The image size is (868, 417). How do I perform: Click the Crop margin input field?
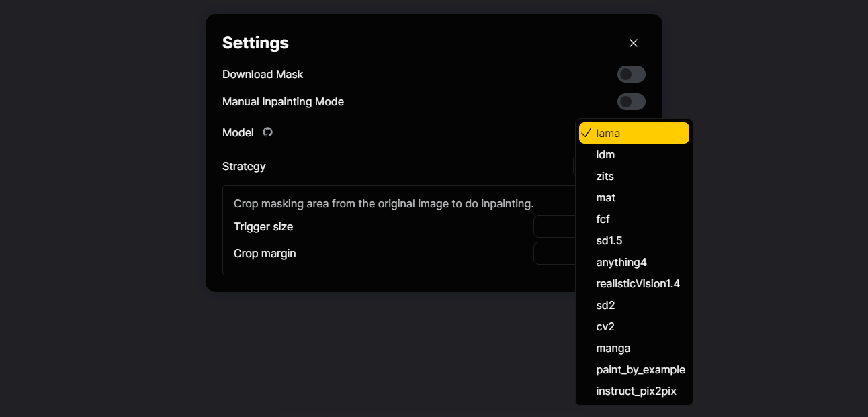tap(554, 253)
